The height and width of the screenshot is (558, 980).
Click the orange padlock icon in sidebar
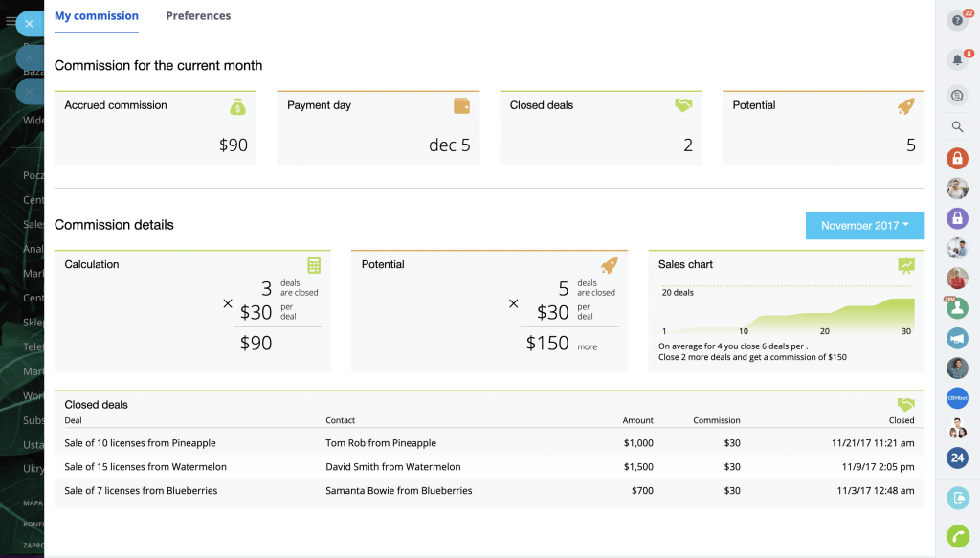[957, 158]
